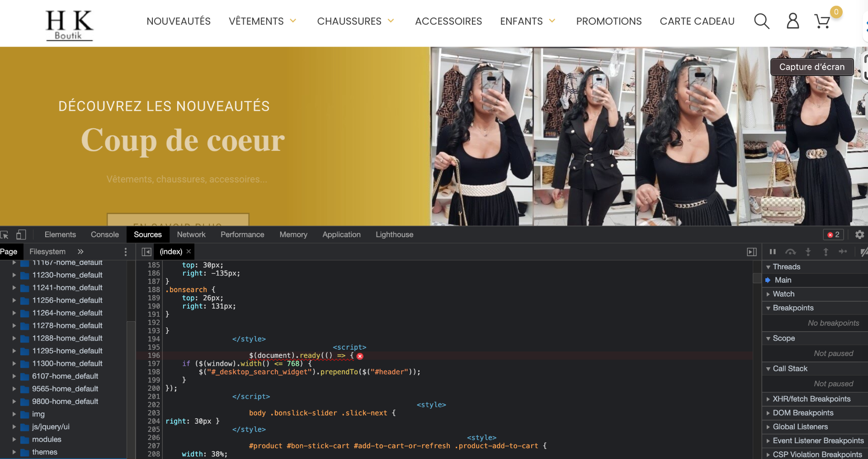Click the folder icon of the modules folder

coord(25,440)
